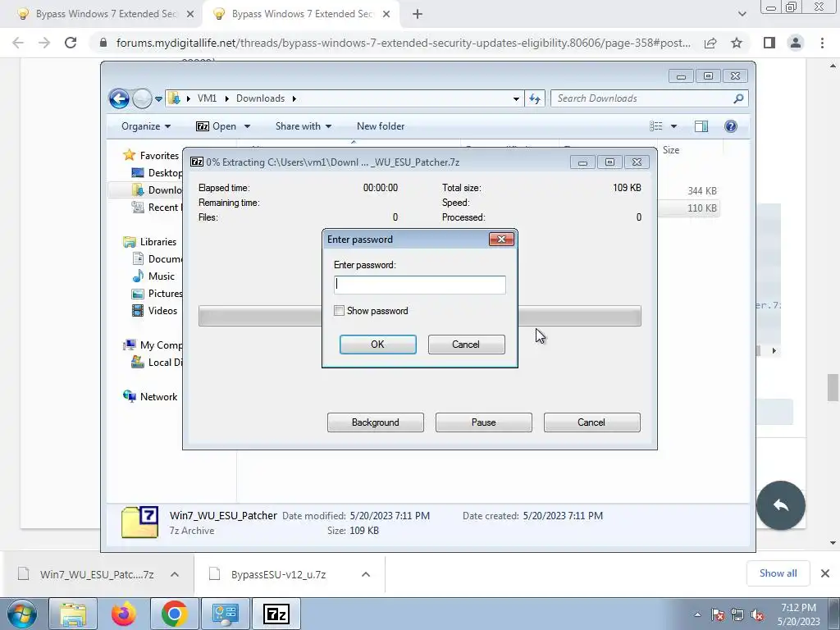This screenshot has width=840, height=630.
Task: Open Chrome from the taskbar
Action: [174, 614]
